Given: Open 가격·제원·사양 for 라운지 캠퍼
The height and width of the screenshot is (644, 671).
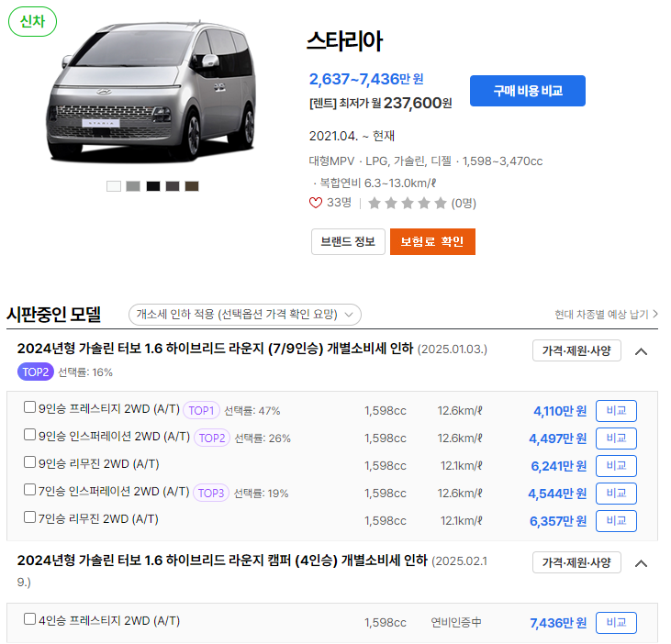Looking at the screenshot, I should tap(576, 562).
